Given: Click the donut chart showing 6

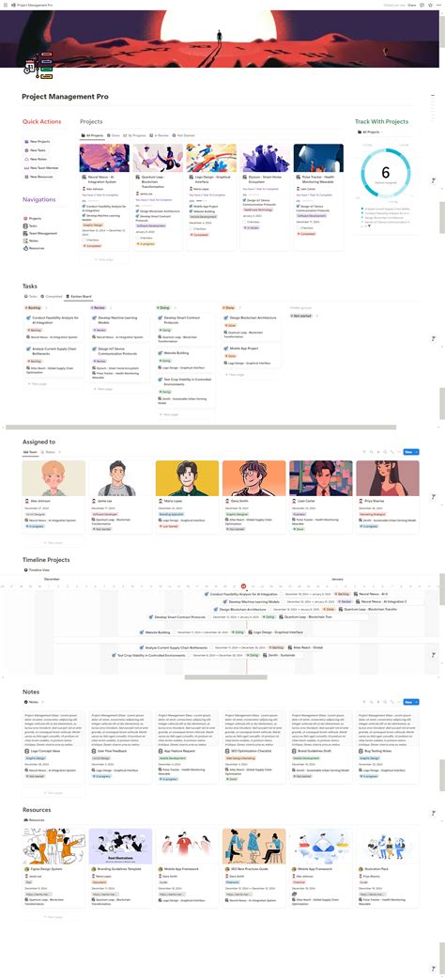Looking at the screenshot, I should pos(385,173).
